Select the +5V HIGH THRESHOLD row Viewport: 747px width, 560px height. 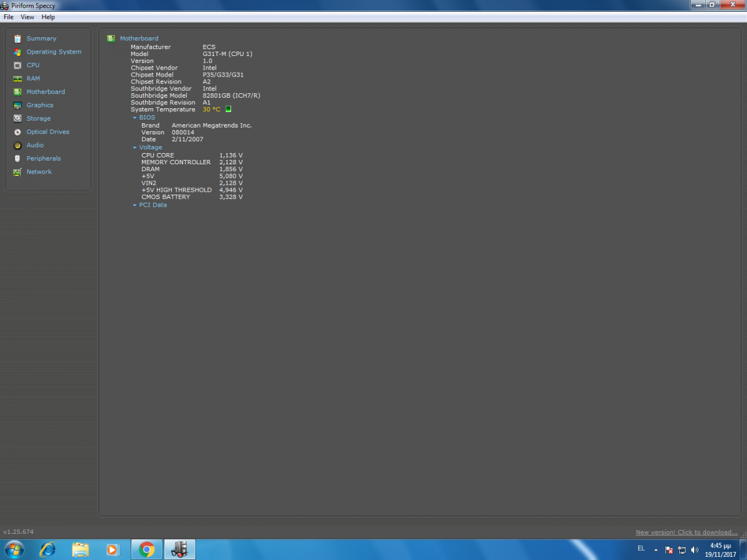(x=192, y=190)
